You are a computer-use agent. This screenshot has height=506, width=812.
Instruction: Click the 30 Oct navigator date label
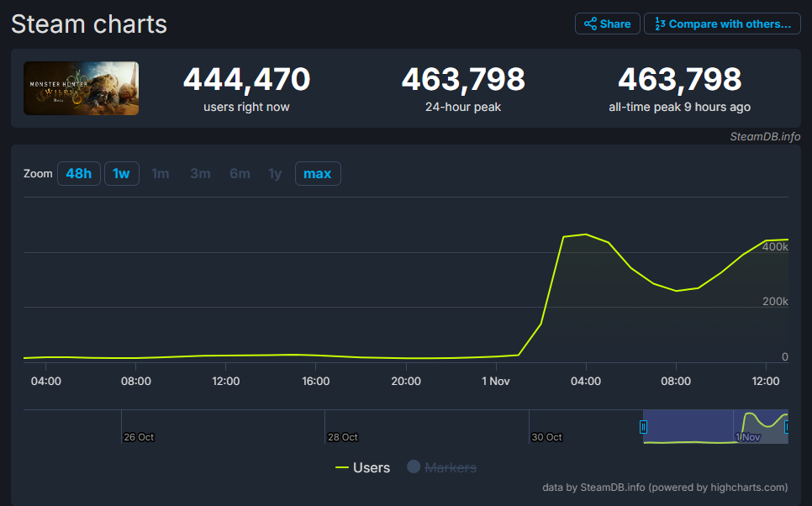pos(547,437)
